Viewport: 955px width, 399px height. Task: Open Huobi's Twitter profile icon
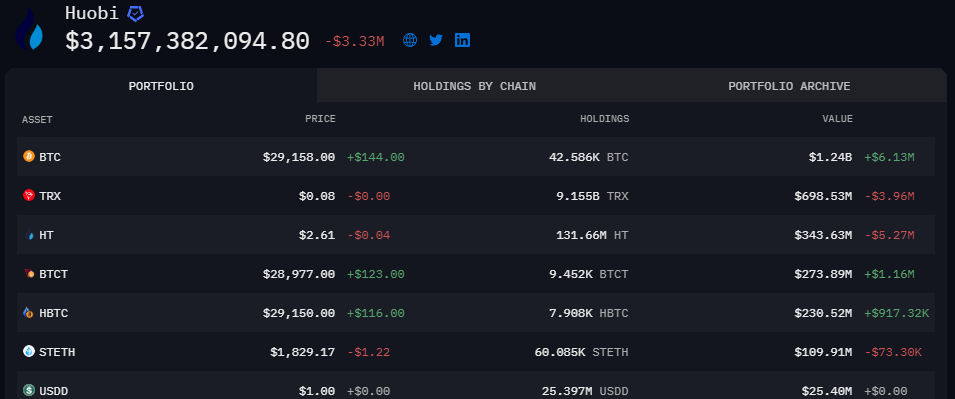pos(435,41)
